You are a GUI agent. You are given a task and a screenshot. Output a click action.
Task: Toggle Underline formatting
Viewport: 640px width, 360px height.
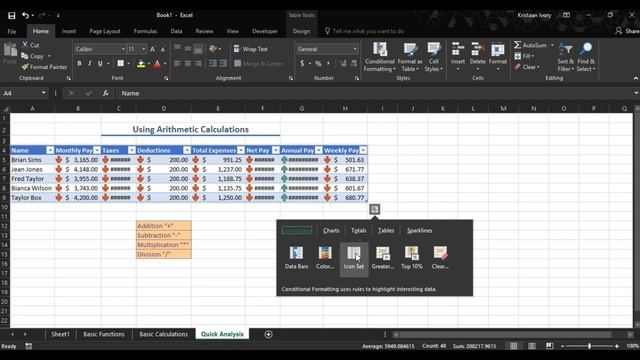coord(100,63)
